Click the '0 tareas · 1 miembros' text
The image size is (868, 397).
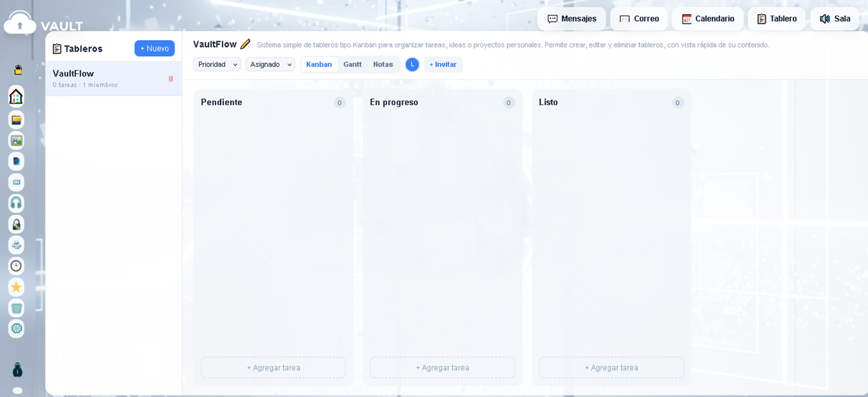[85, 85]
